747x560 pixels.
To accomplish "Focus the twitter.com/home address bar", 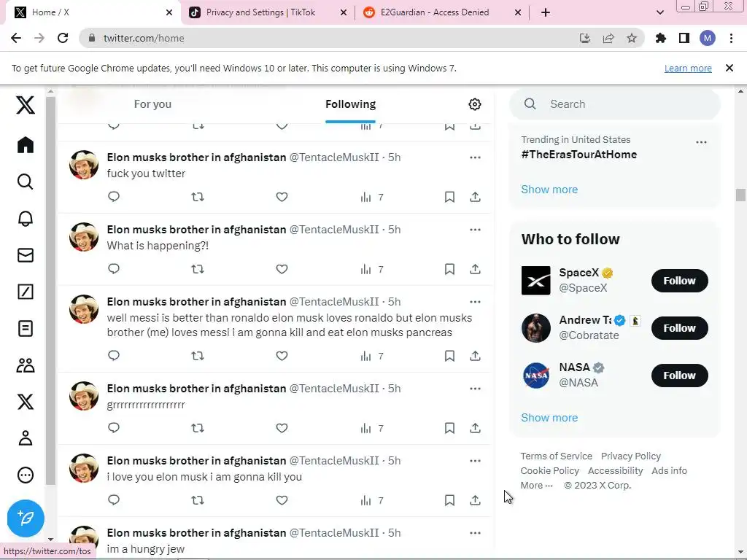I will (x=329, y=38).
